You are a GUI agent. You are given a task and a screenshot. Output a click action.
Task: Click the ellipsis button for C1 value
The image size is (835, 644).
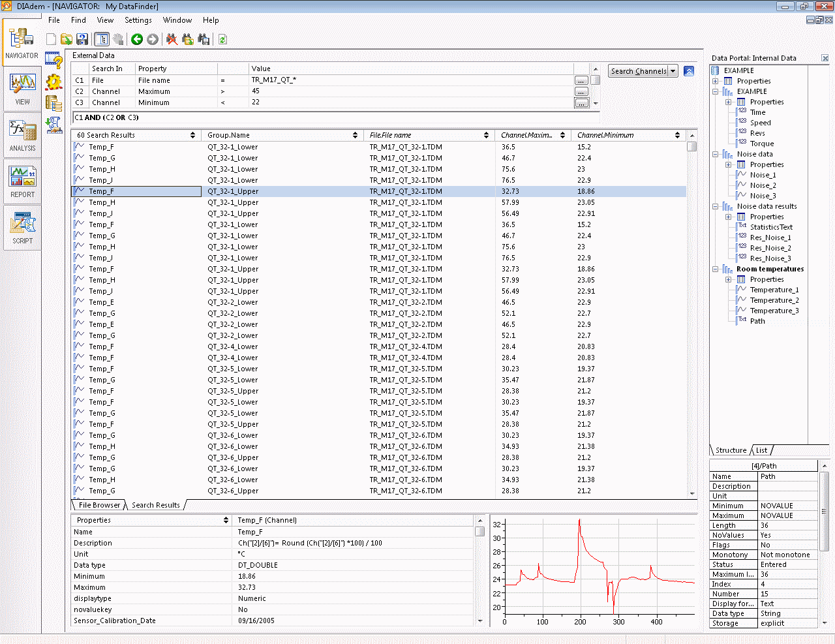pyautogui.click(x=581, y=80)
